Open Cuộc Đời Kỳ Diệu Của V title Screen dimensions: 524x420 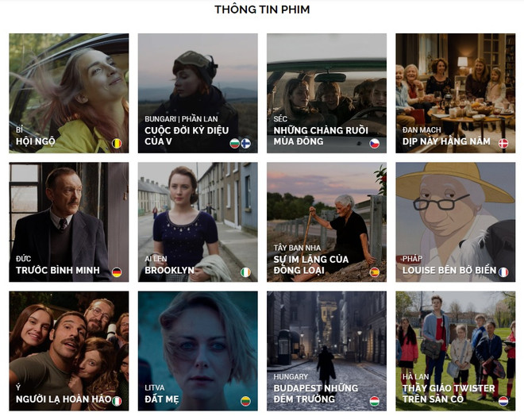tap(187, 136)
